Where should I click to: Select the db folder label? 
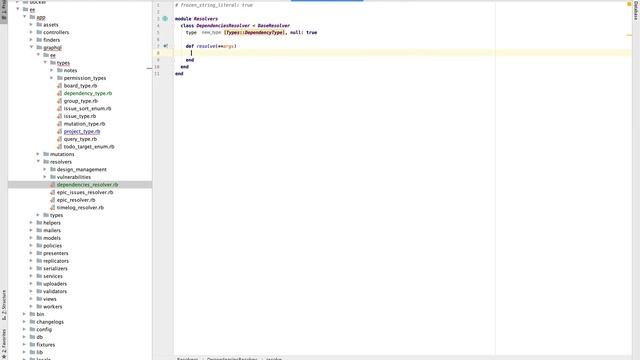point(40,337)
